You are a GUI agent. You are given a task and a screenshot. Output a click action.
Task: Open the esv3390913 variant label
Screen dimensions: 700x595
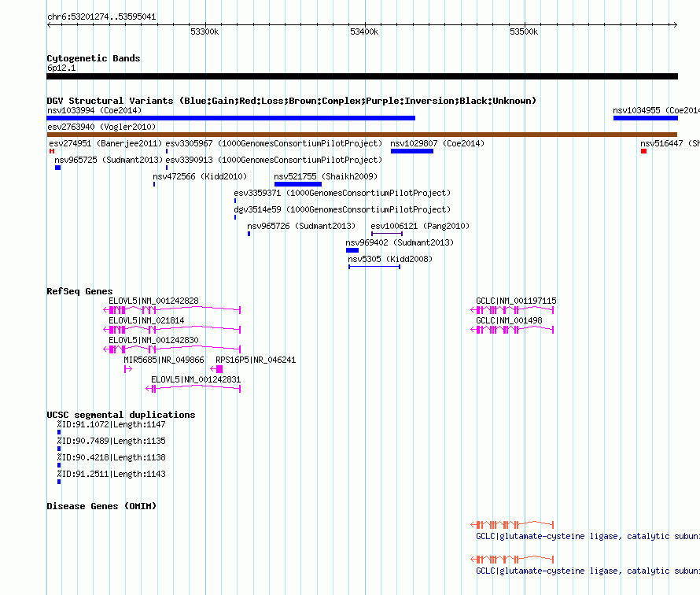[274, 160]
